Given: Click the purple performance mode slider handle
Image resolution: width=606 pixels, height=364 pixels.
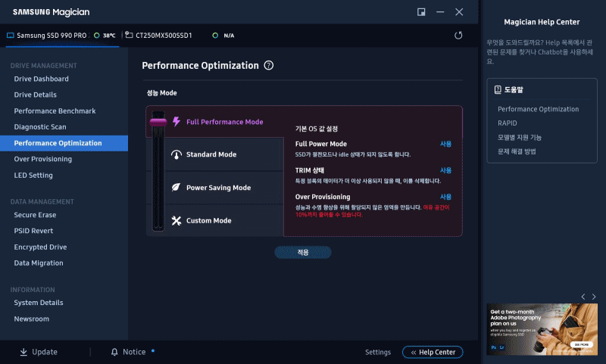Looking at the screenshot, I should click(158, 123).
